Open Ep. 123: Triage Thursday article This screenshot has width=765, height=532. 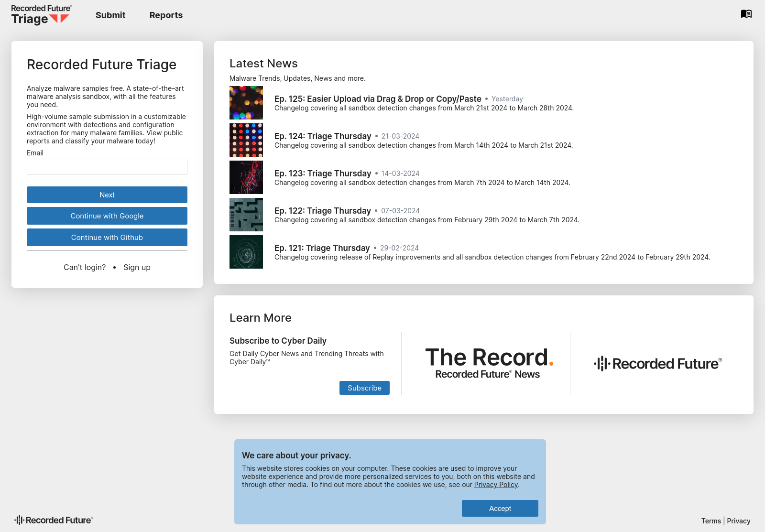[323, 174]
